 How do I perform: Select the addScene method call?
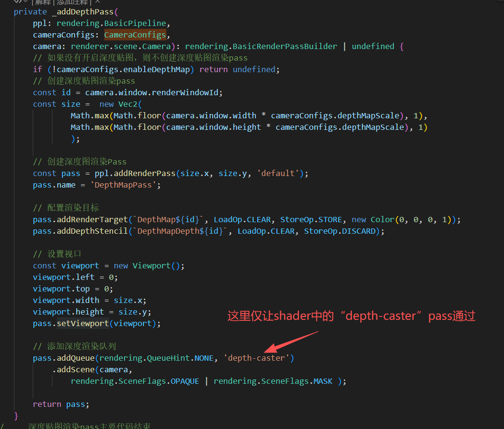coord(76,370)
